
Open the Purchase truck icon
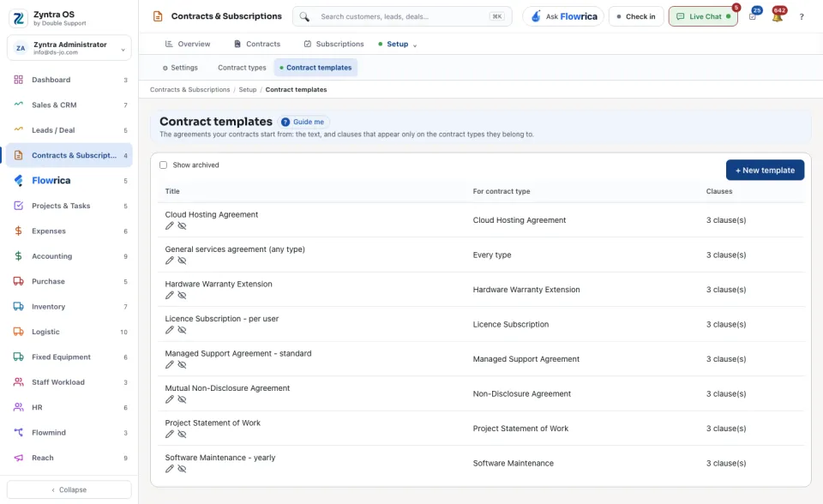(x=18, y=281)
